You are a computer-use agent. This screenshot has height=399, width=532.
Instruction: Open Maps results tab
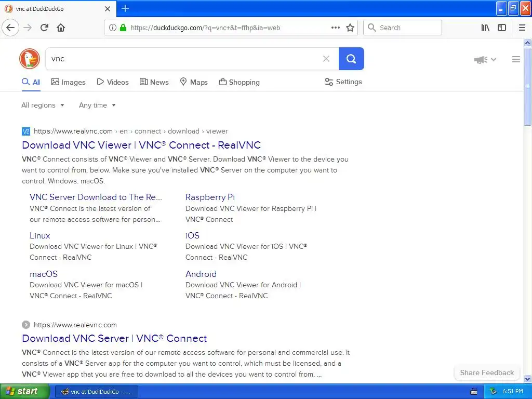(193, 82)
